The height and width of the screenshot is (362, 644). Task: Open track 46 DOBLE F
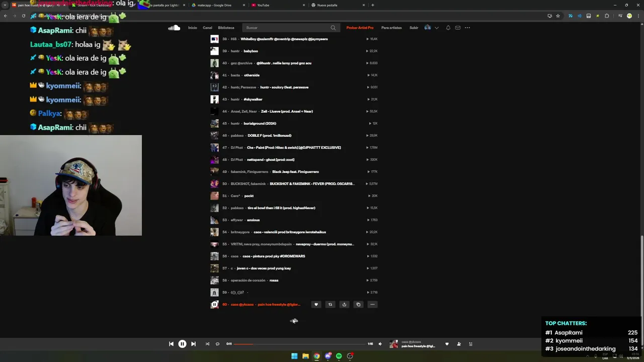(269, 135)
